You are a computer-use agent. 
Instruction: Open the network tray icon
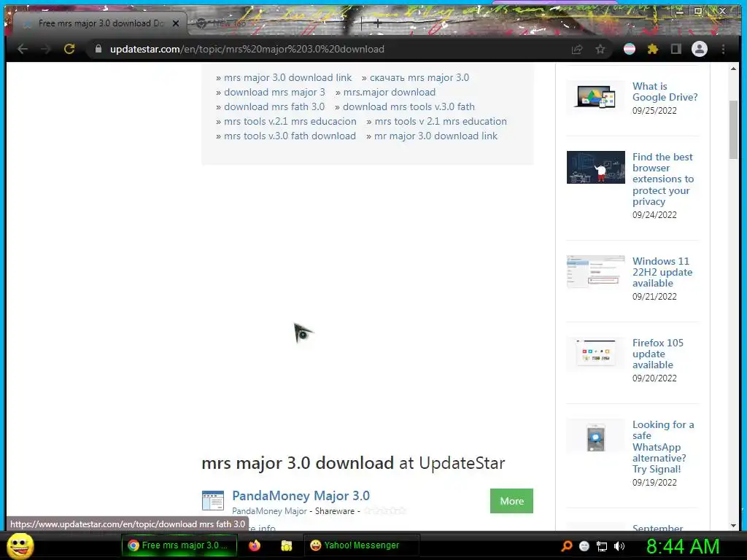tap(602, 546)
